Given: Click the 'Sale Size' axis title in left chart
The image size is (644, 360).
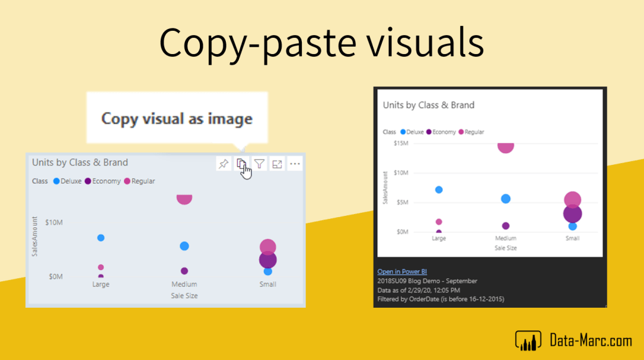Looking at the screenshot, I should (184, 295).
